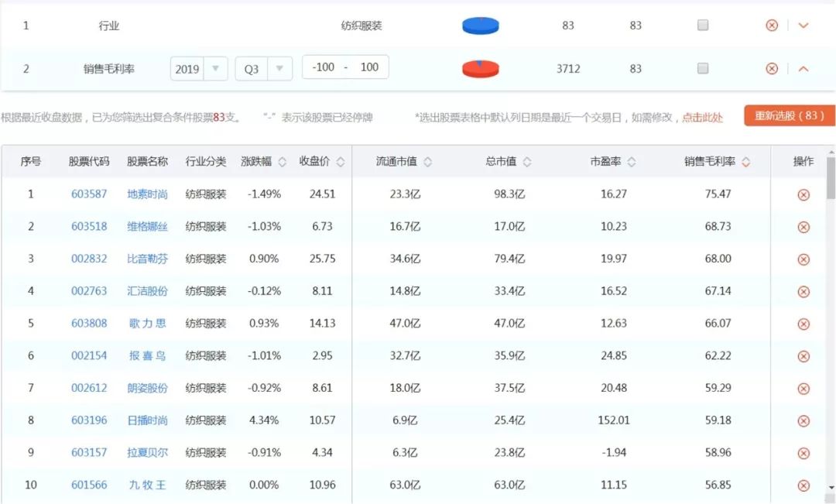Select the -1.94 市盈率 cell
The image size is (836, 504).
click(x=614, y=452)
